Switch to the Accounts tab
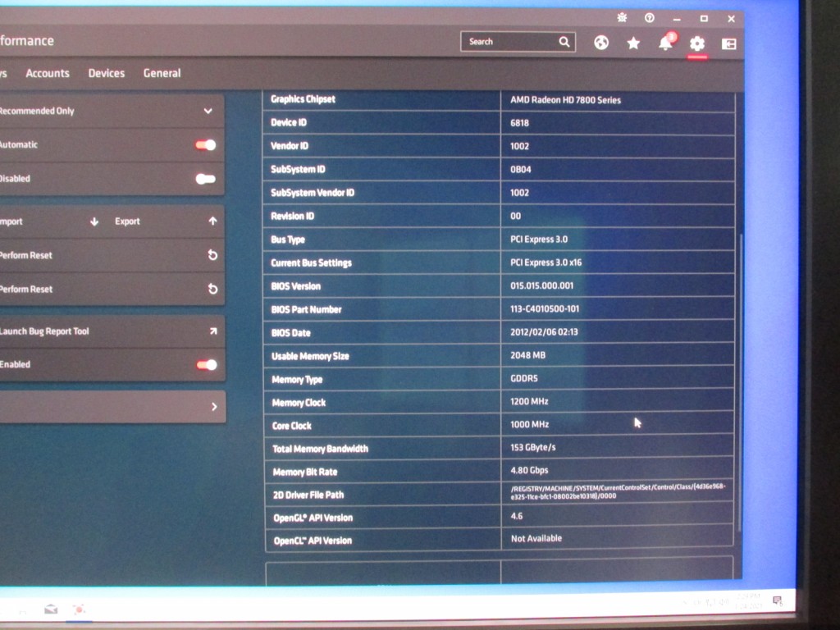This screenshot has height=630, width=840. pos(48,73)
